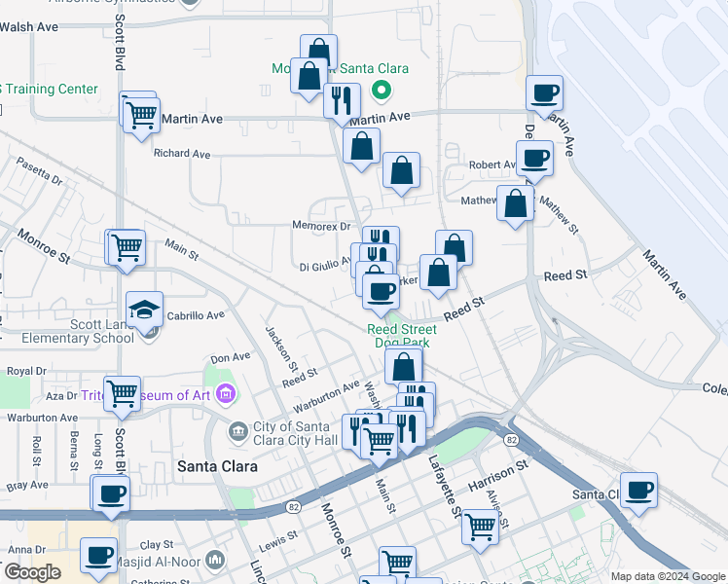Select the coffee cup marker beside Robert Ave
Viewport: 728px width, 584px height.
534,160
